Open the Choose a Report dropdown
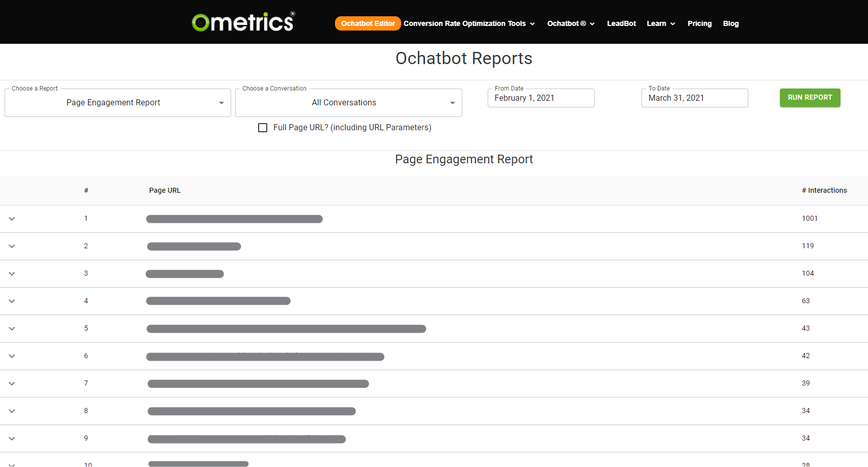 [x=118, y=103]
